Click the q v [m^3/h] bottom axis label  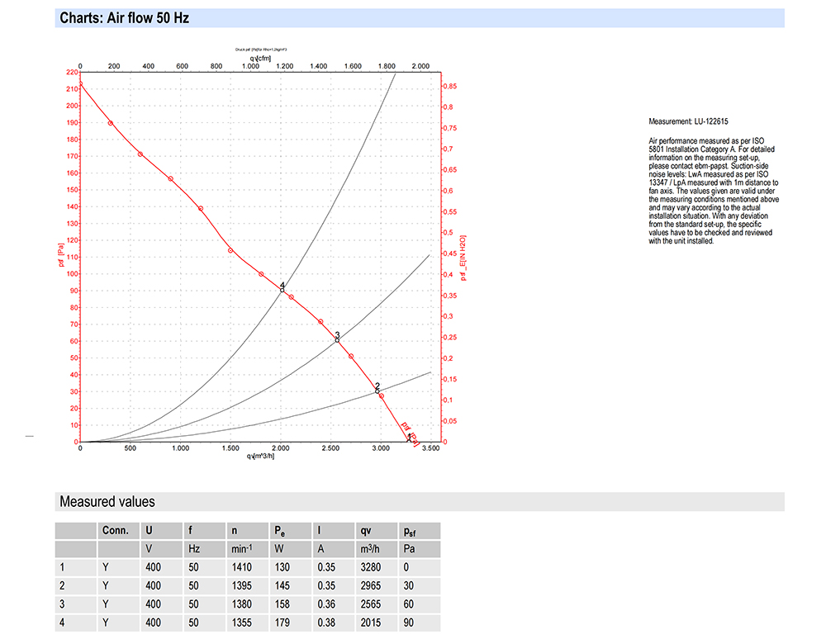pos(259,455)
